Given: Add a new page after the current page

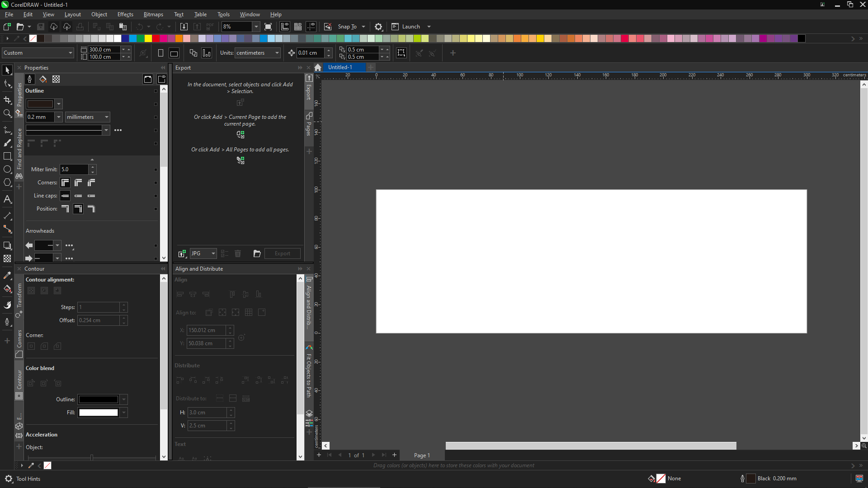Looking at the screenshot, I should coord(394,455).
